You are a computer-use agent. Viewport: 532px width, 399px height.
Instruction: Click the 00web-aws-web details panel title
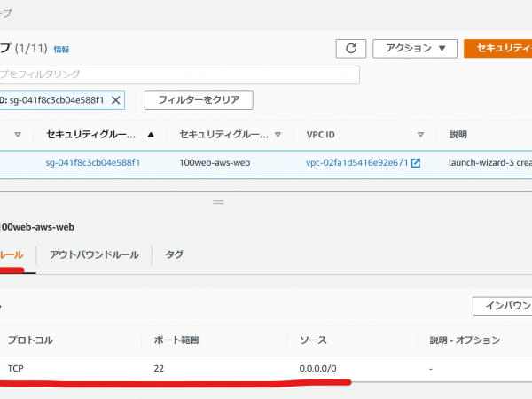click(x=37, y=227)
